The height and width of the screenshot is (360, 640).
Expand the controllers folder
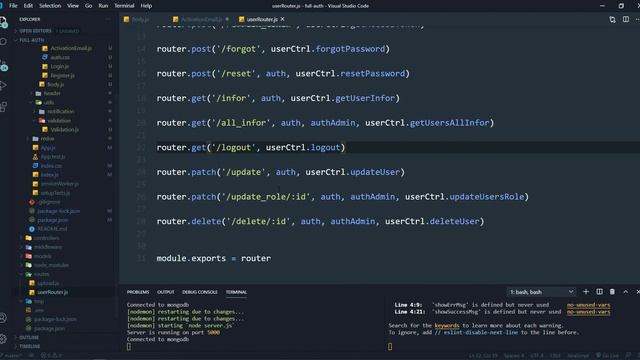pyautogui.click(x=47, y=238)
